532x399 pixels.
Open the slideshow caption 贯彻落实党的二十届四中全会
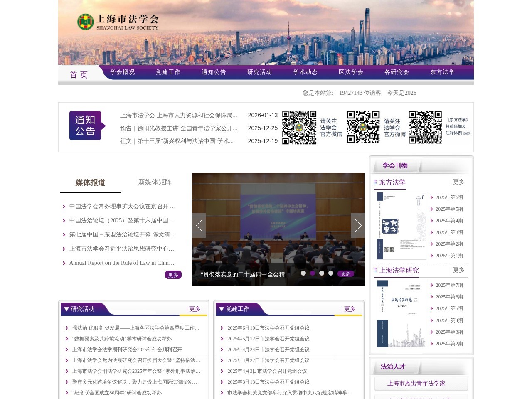click(245, 274)
